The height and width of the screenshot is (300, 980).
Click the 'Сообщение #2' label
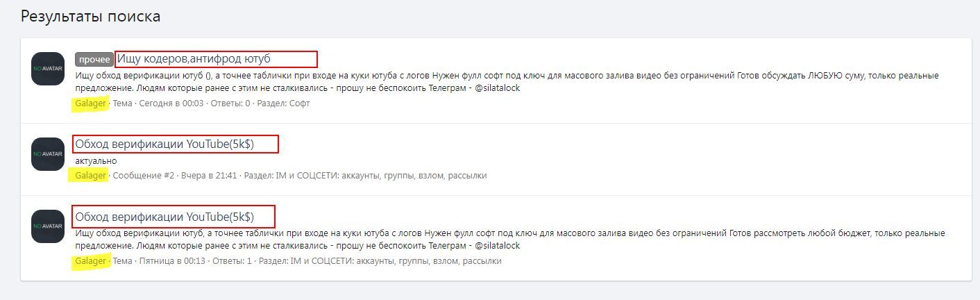(144, 176)
